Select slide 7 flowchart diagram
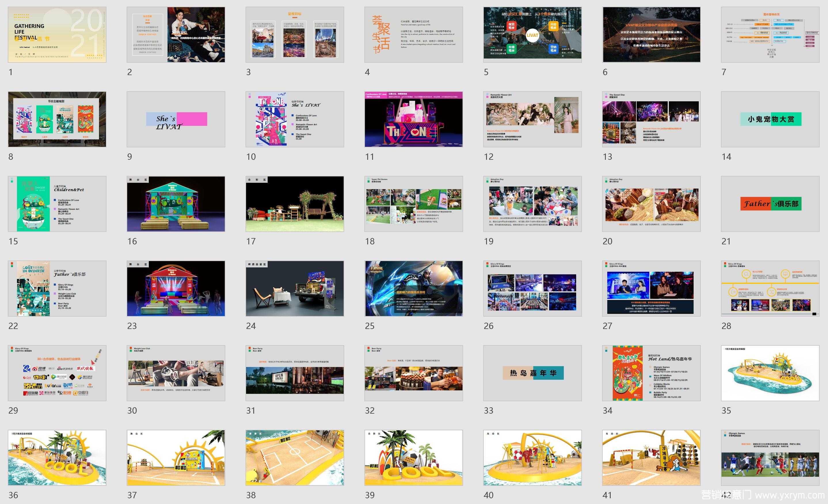The width and height of the screenshot is (828, 504). click(x=770, y=35)
